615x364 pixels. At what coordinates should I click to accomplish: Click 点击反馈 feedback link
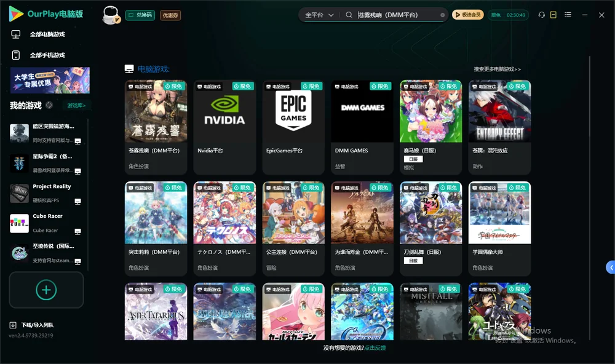click(x=375, y=347)
